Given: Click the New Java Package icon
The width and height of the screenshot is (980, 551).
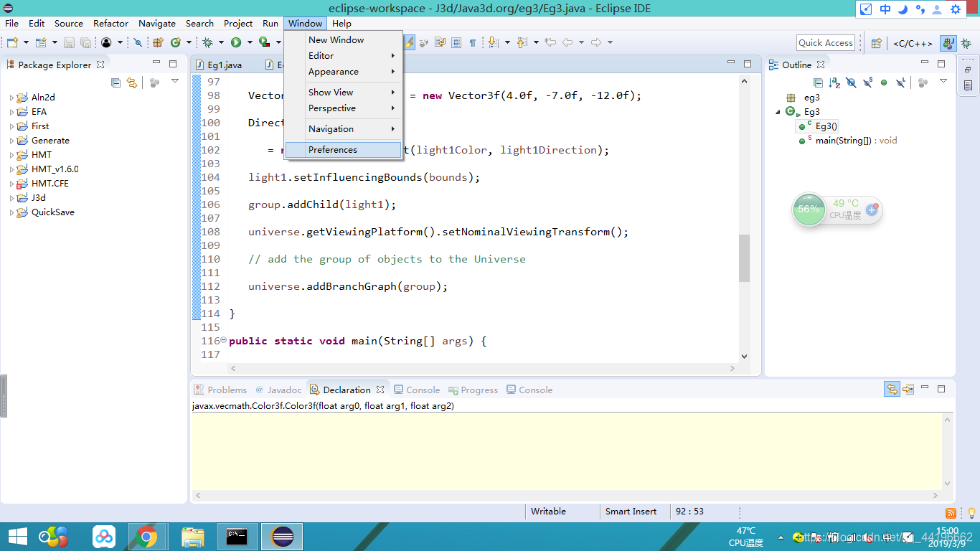Looking at the screenshot, I should click(158, 42).
